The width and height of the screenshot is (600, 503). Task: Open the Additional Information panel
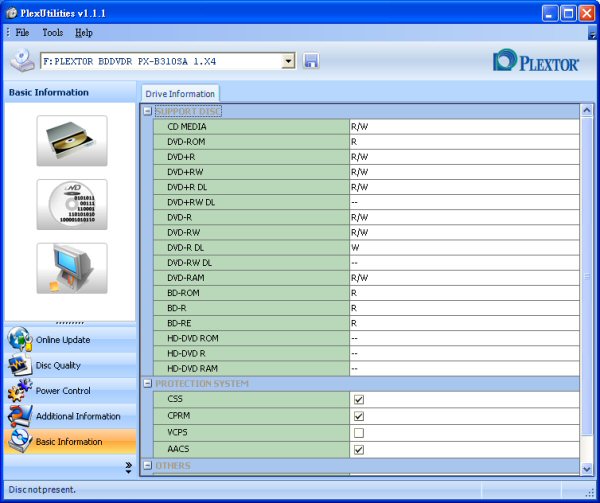[70, 416]
